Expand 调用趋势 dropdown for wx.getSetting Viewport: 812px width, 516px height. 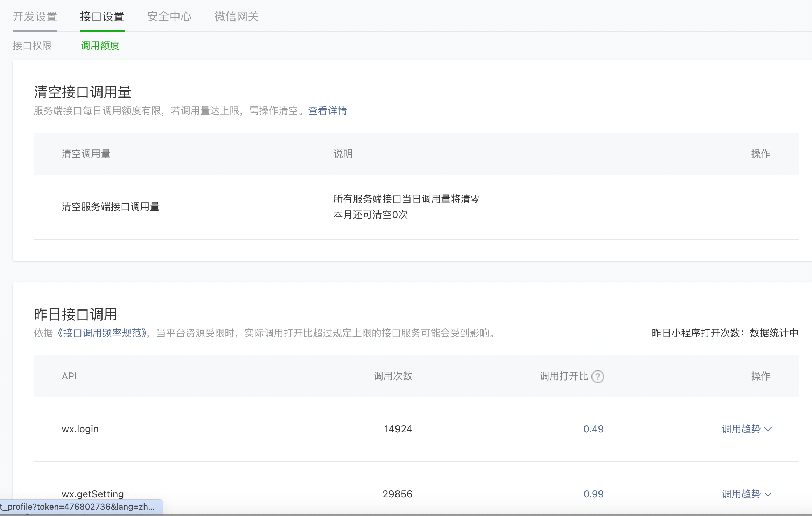coord(741,494)
